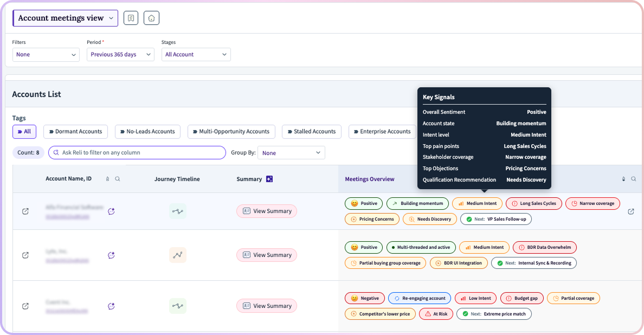
Task: Select the Multi-Opportunity Accounts tag
Action: tap(231, 132)
